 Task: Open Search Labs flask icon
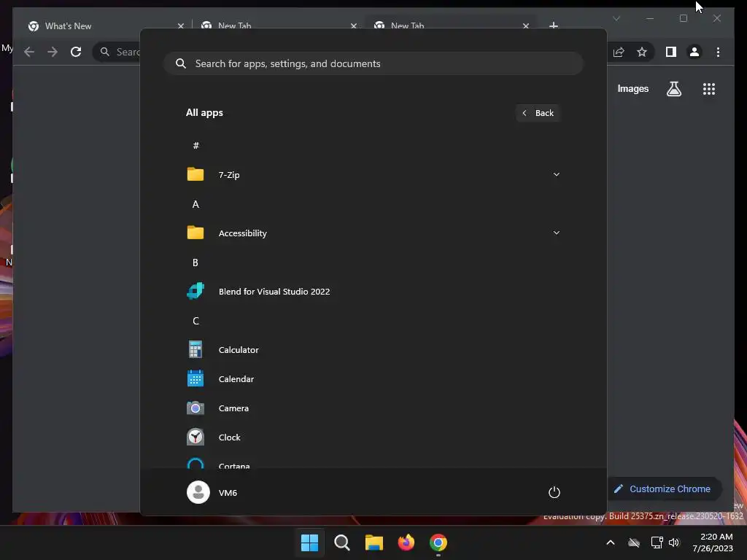tap(673, 89)
